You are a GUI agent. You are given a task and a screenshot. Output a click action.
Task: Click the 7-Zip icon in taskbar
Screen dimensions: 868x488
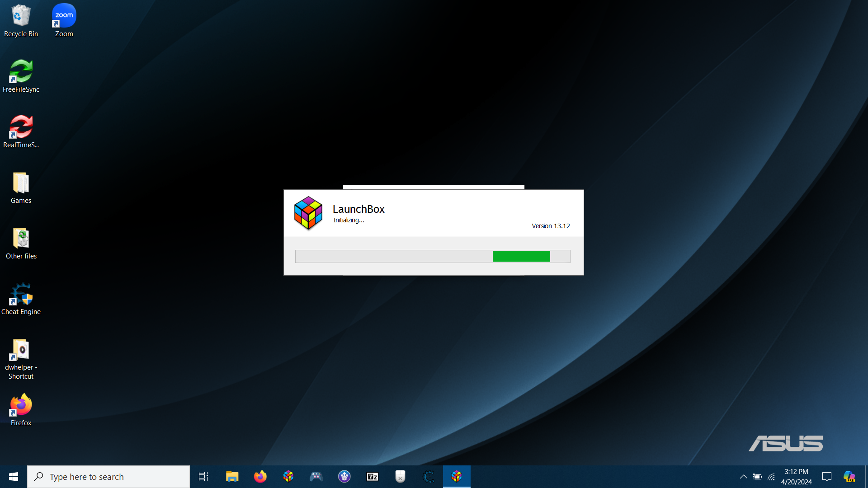pyautogui.click(x=373, y=477)
